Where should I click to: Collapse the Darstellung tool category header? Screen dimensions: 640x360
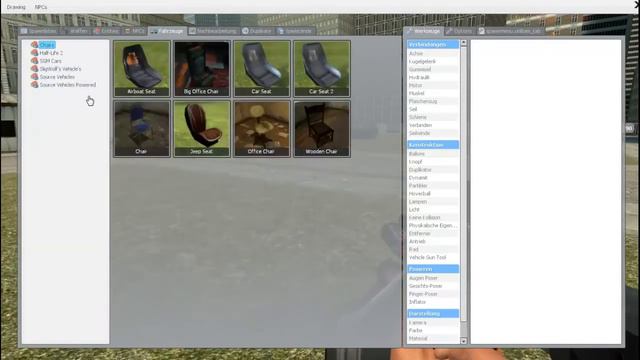[x=433, y=313]
